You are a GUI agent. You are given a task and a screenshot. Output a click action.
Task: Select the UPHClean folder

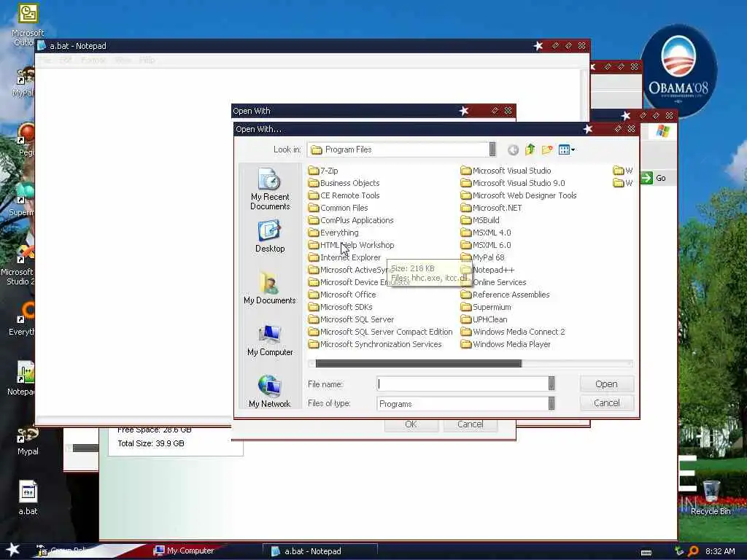pyautogui.click(x=484, y=319)
